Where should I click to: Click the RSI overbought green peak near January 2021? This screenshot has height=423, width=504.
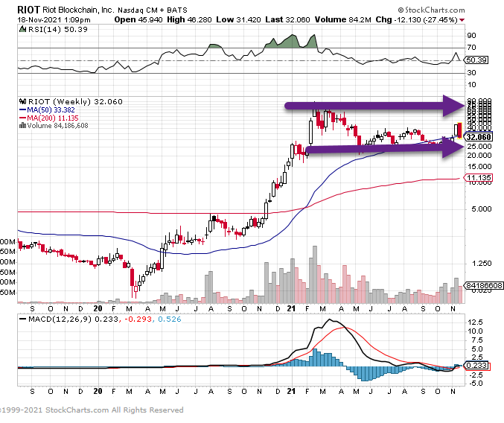(292, 40)
